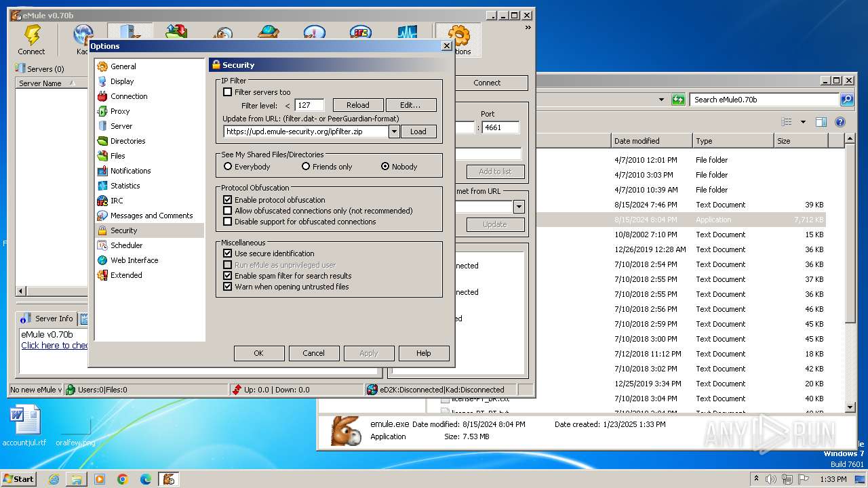The height and width of the screenshot is (488, 868).
Task: Select Directories icon in Options list
Action: 102,141
